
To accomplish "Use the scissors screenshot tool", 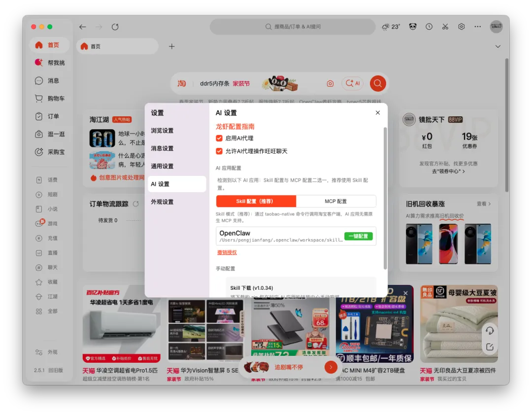I will pyautogui.click(x=445, y=27).
